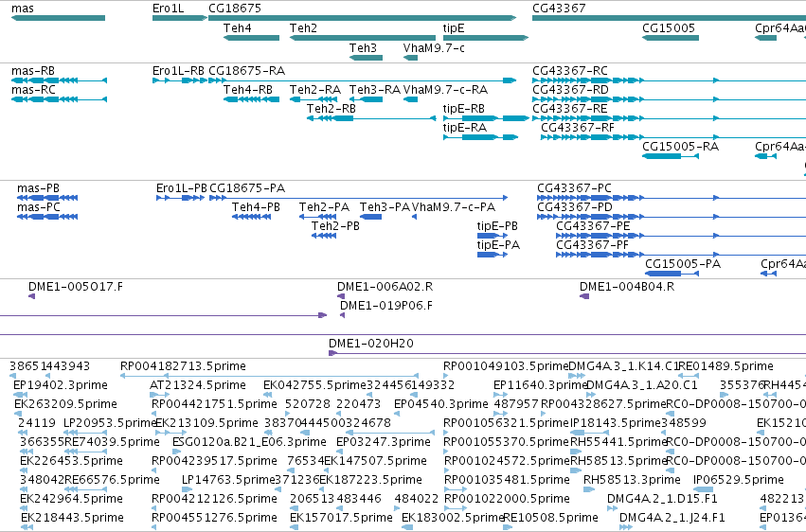Open EST "AT21324.5prime"
Viewport: 806px width, 532px height.
click(x=198, y=385)
